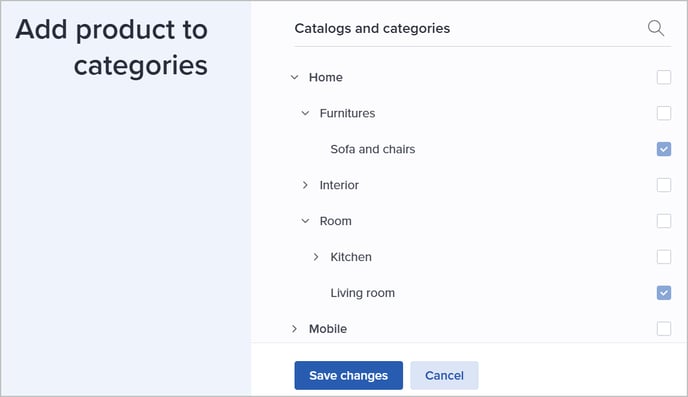The image size is (688, 397).
Task: Uncheck the Sofa and chairs checkbox
Action: pos(663,149)
